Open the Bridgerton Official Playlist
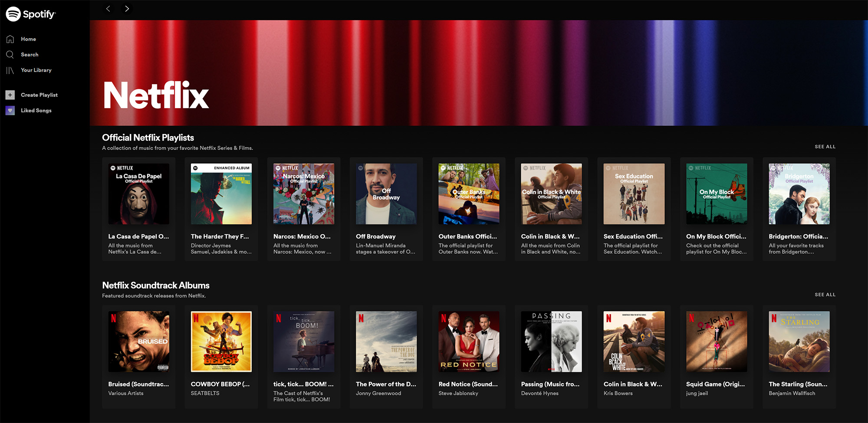 pyautogui.click(x=799, y=194)
